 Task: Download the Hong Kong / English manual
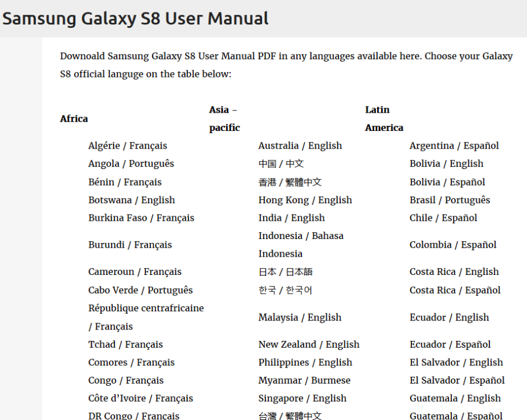point(305,200)
